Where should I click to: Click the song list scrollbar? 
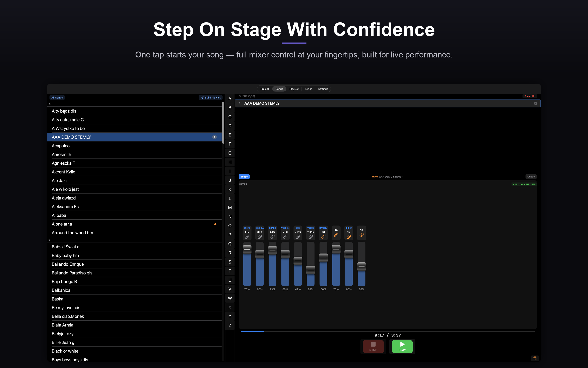click(x=223, y=123)
